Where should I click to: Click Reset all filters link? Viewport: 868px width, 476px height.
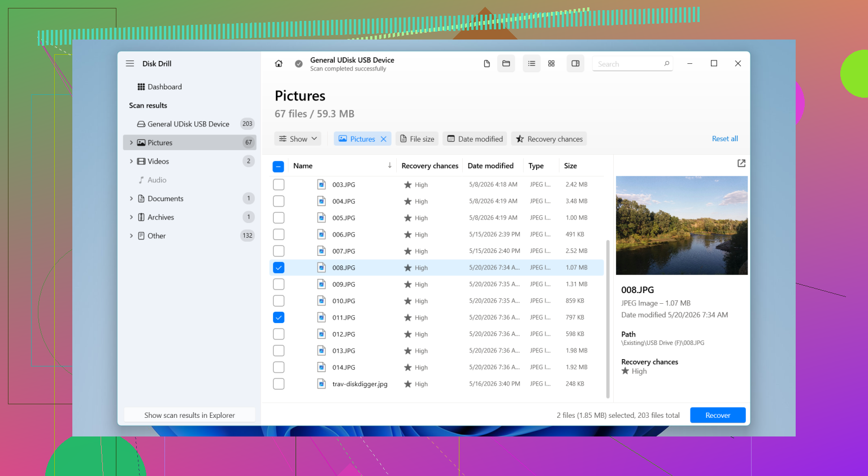point(725,139)
